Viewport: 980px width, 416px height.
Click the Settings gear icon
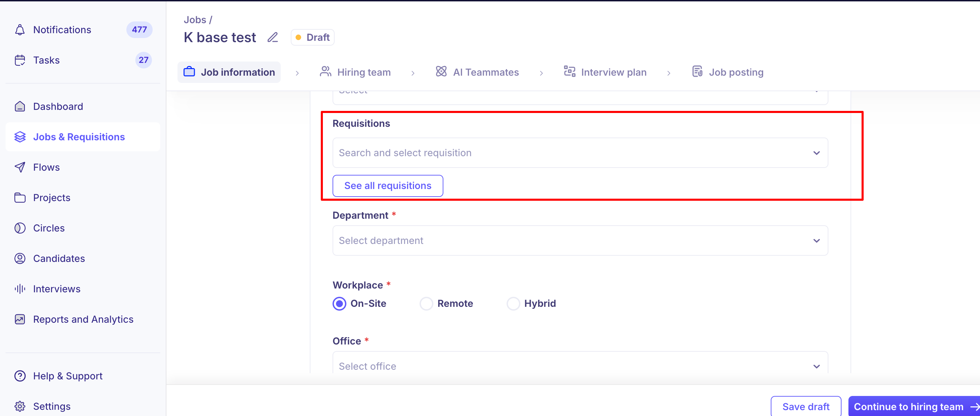(20, 406)
